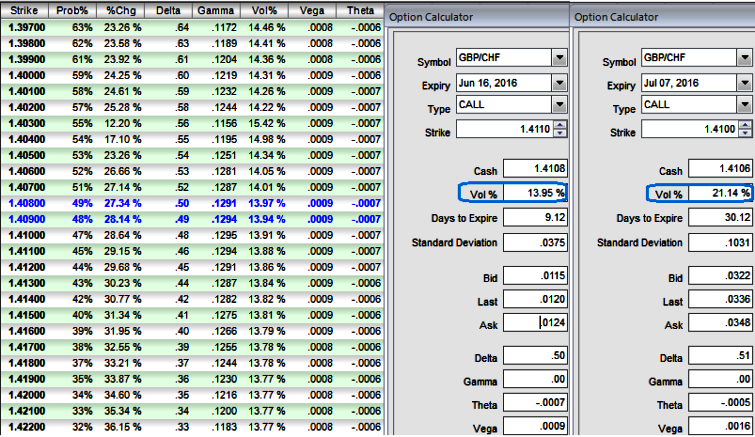755x437 pixels.
Task: Click the Strike stepper beside 1.4110
Action: 559,129
